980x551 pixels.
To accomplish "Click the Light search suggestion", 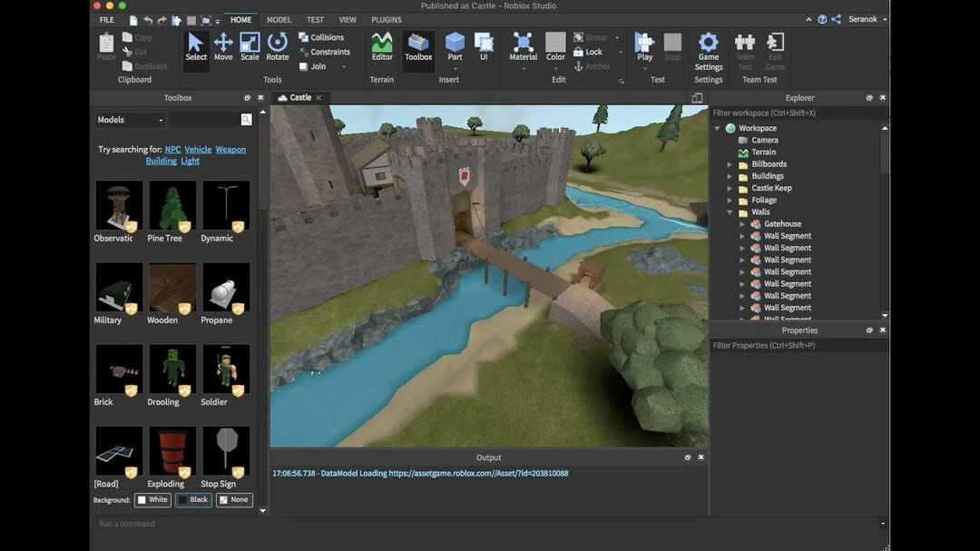I will (190, 161).
